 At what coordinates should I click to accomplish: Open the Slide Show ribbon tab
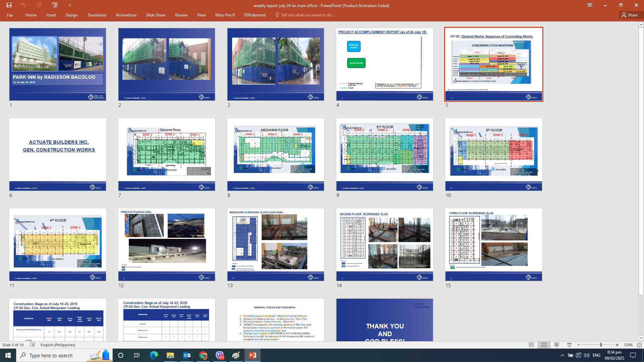[x=156, y=15]
